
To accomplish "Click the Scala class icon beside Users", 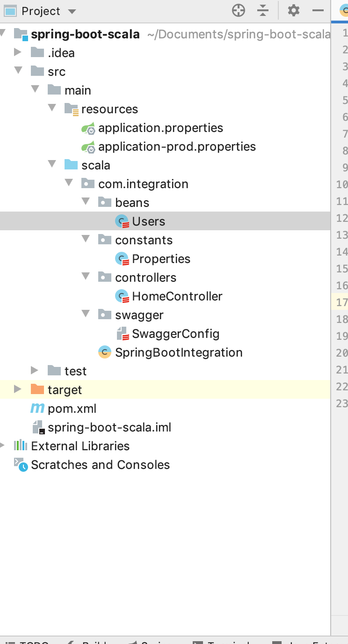I will coord(123,221).
